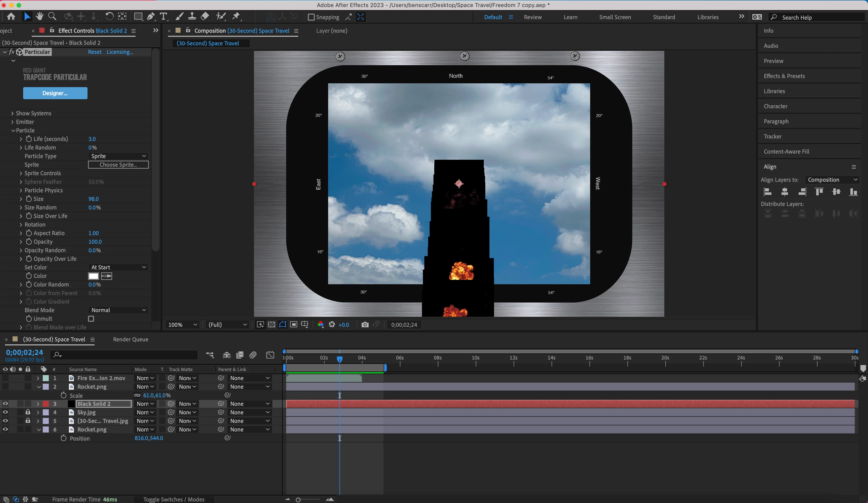Image resolution: width=868 pixels, height=503 pixels.
Task: Select the Type tool
Action: click(164, 16)
